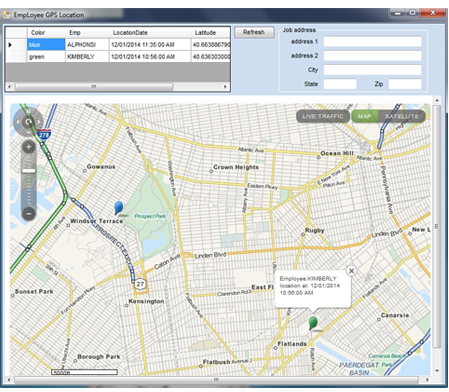Sort by the Latitude column header

[x=210, y=33]
